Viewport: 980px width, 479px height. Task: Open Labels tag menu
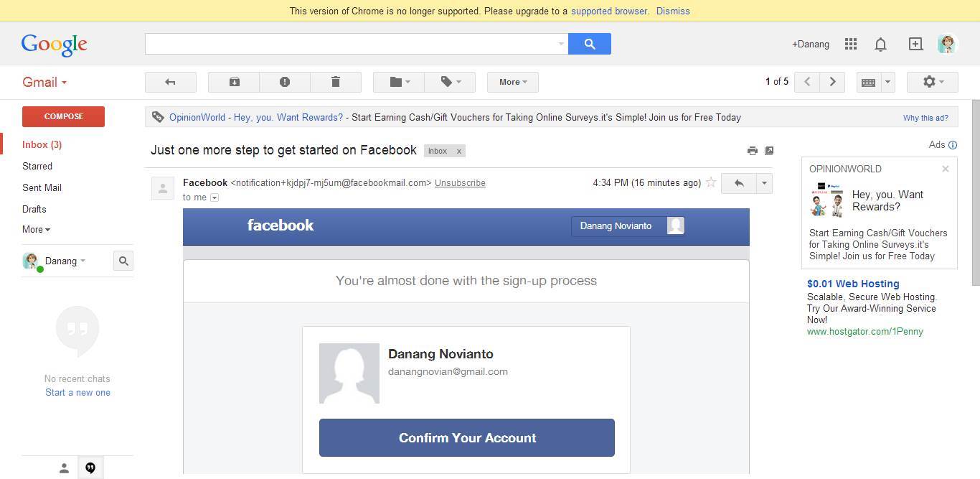pos(450,82)
